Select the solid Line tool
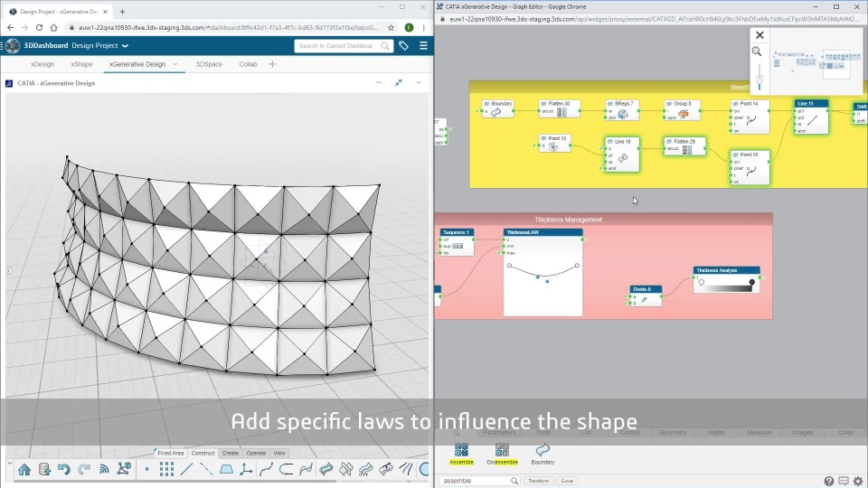 click(186, 470)
